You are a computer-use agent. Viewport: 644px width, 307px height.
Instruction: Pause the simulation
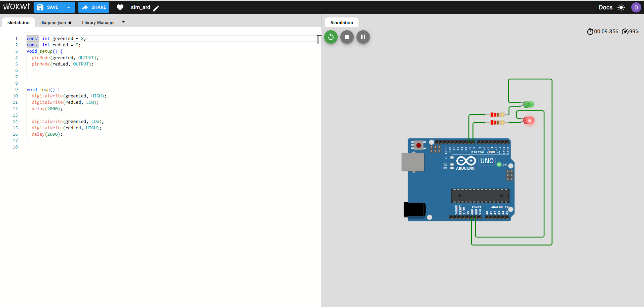click(x=363, y=37)
